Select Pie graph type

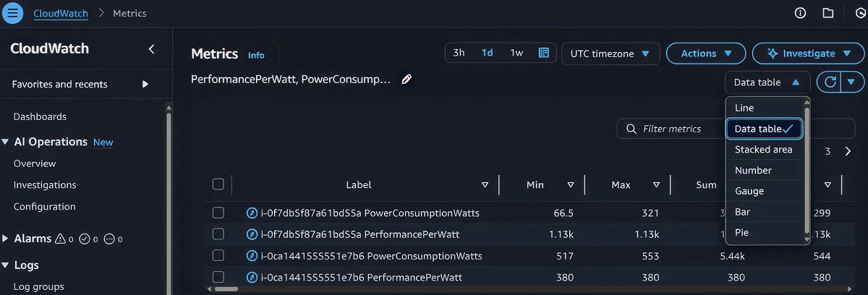pos(765,233)
